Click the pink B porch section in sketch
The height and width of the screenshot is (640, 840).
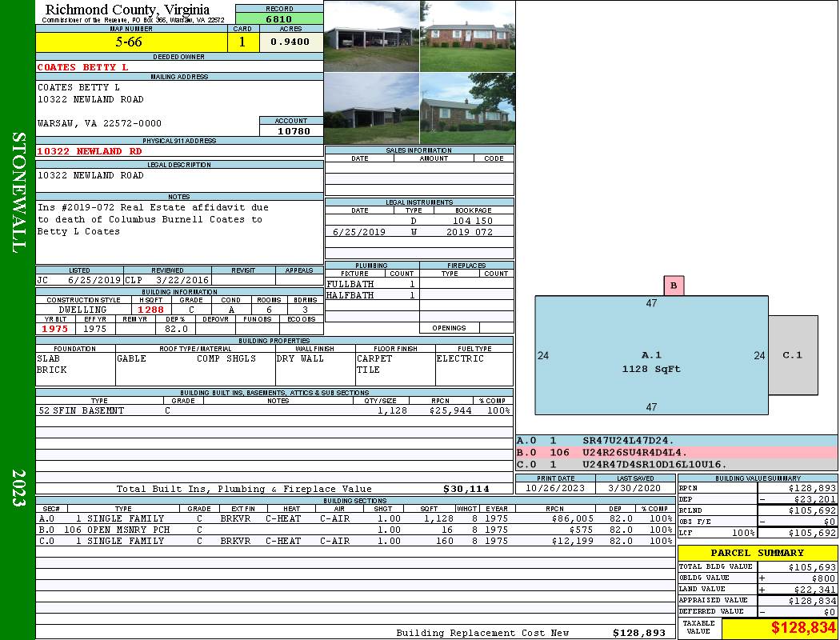pos(674,286)
